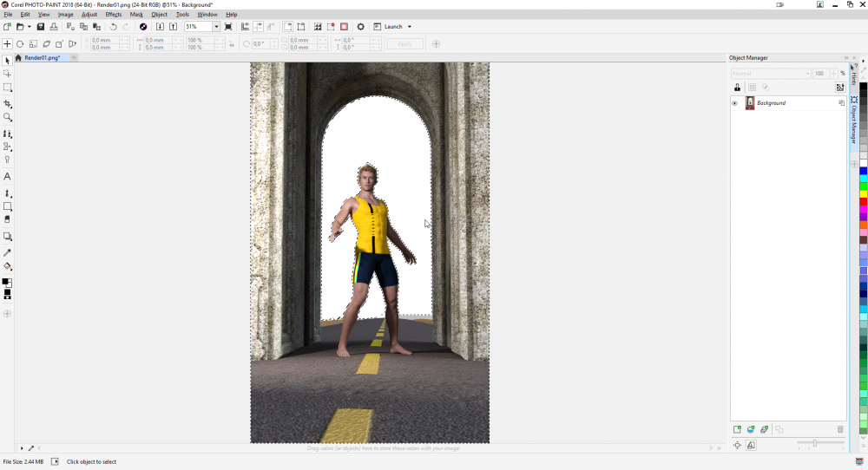
Task: Select the Background object in Object Manager
Action: tap(771, 103)
